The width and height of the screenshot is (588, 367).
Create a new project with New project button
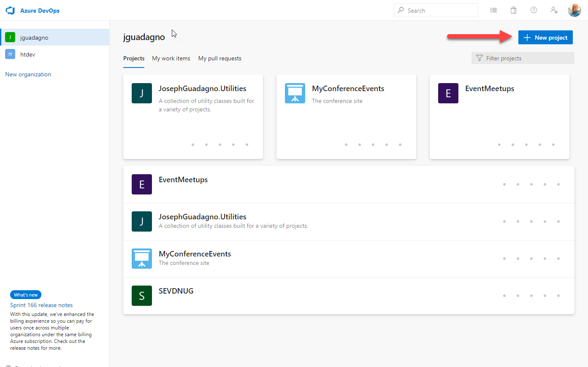[545, 38]
